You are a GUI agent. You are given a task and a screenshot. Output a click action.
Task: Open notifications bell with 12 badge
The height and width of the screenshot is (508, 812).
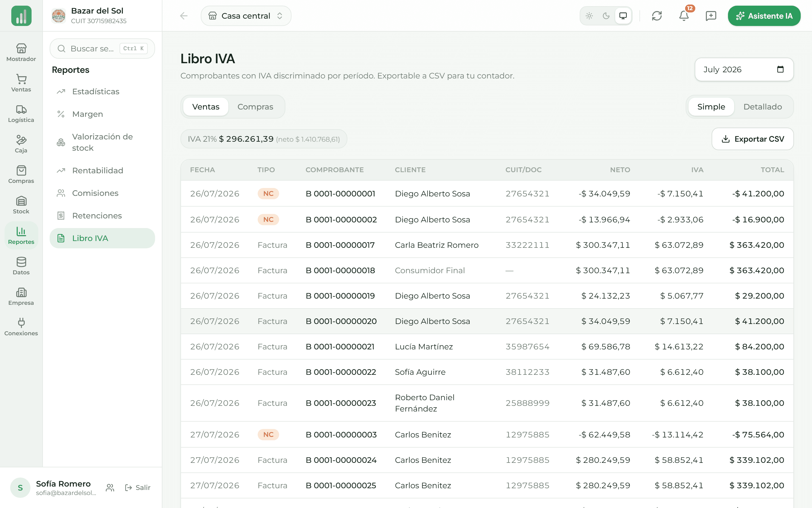click(x=684, y=16)
